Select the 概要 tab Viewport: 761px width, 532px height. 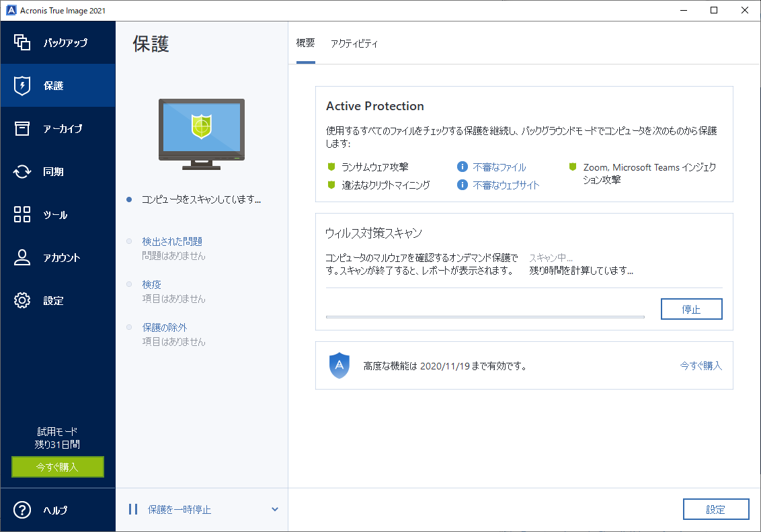[305, 43]
